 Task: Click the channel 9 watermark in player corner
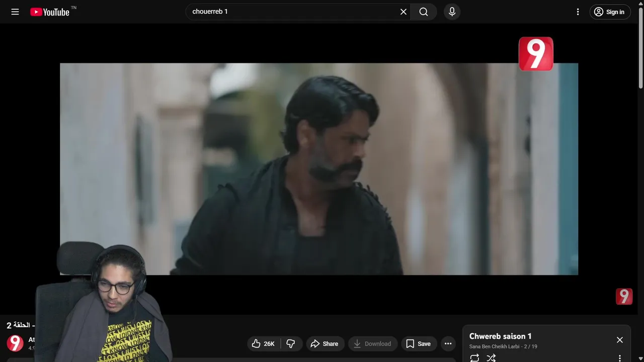pyautogui.click(x=624, y=297)
